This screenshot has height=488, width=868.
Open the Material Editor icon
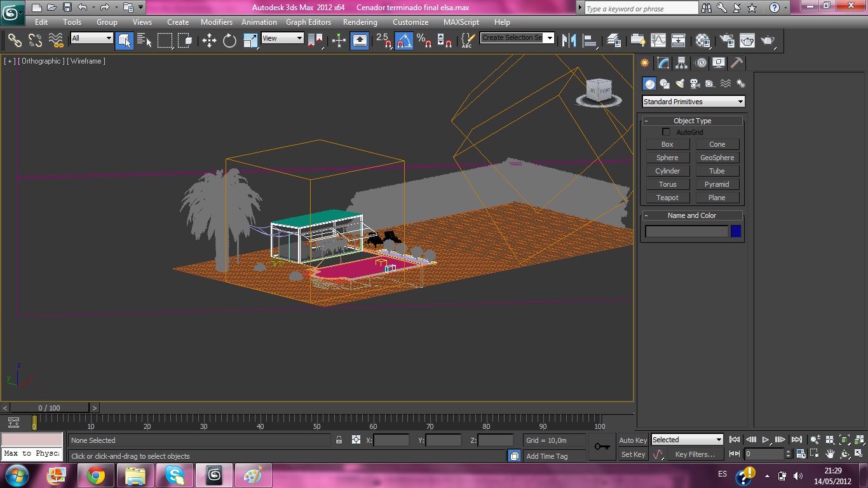703,41
